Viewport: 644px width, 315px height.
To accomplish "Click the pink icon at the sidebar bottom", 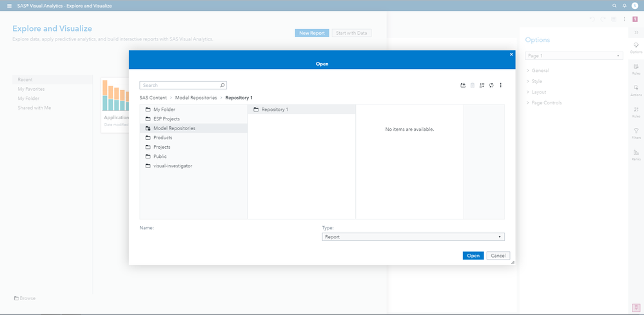I will point(636,307).
